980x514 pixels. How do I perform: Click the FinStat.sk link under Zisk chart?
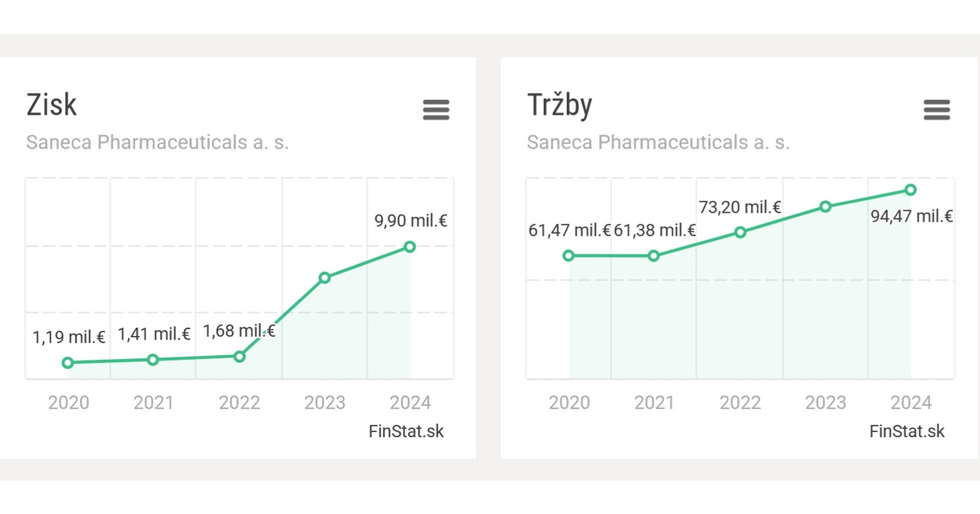tap(406, 431)
